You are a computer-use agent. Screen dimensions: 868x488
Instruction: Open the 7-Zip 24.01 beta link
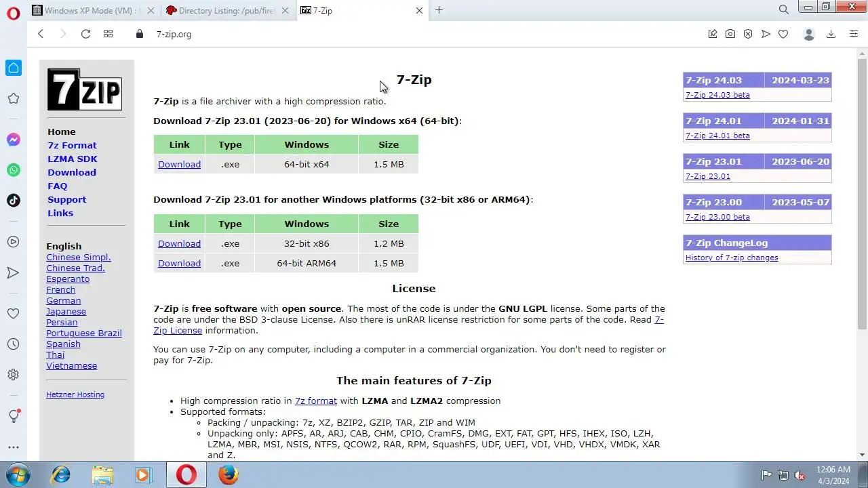pos(717,136)
